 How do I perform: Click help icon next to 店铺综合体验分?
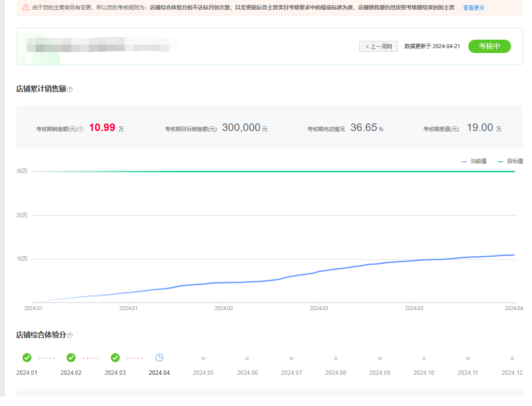tap(70, 336)
